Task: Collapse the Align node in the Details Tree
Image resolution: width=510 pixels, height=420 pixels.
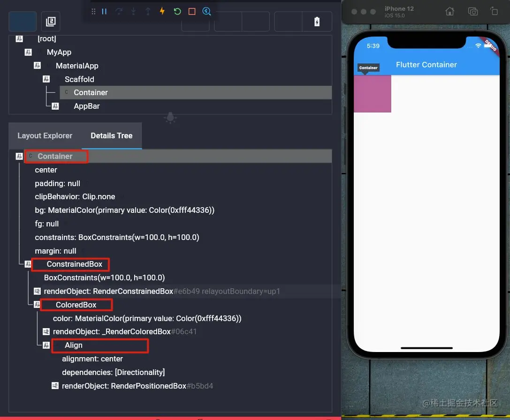Action: point(46,345)
